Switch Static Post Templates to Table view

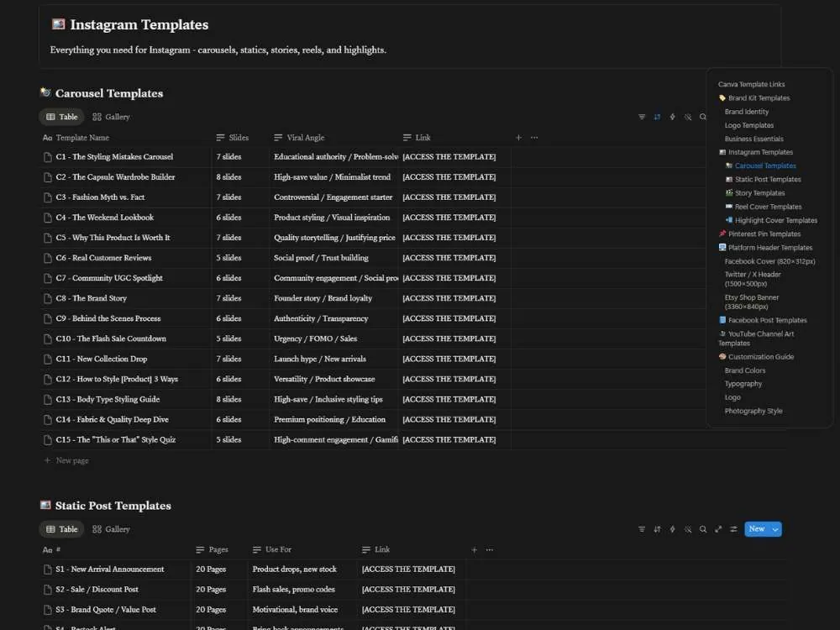click(x=61, y=529)
